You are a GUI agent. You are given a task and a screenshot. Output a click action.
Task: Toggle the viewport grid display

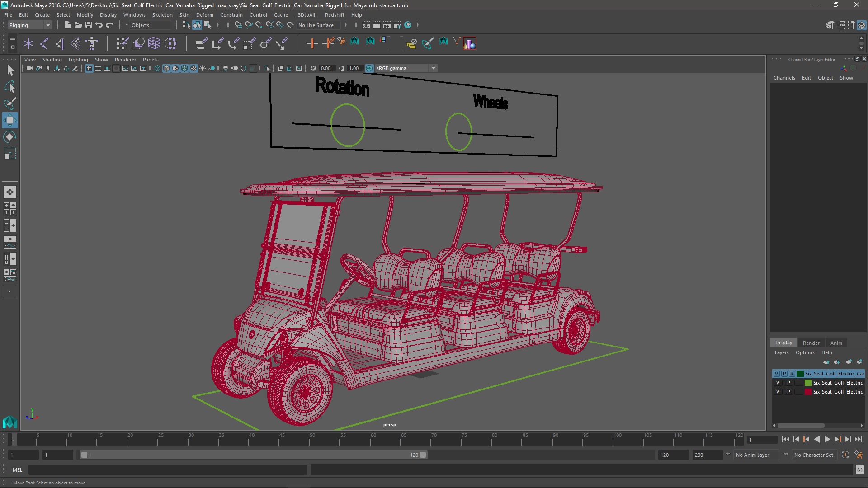pyautogui.click(x=89, y=68)
